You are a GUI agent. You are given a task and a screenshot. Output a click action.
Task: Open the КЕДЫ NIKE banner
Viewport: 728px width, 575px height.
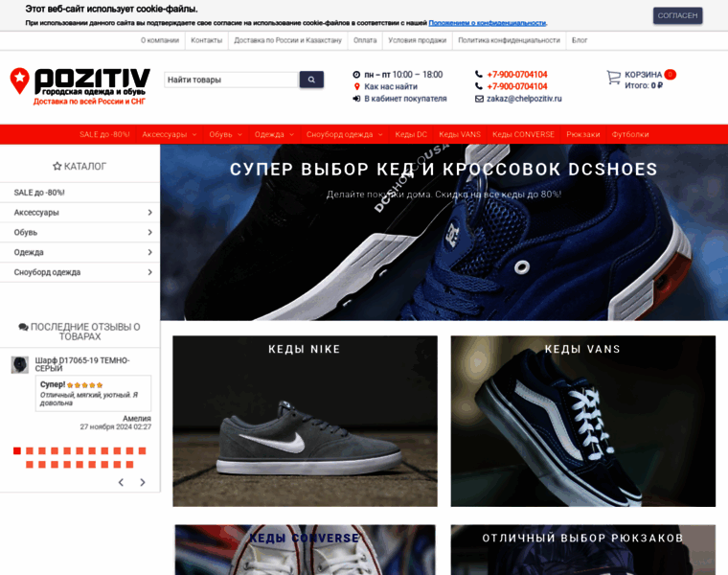pos(305,422)
